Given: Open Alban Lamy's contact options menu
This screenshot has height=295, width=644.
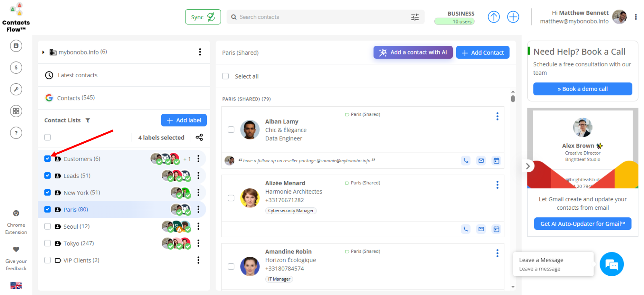Looking at the screenshot, I should [x=497, y=116].
